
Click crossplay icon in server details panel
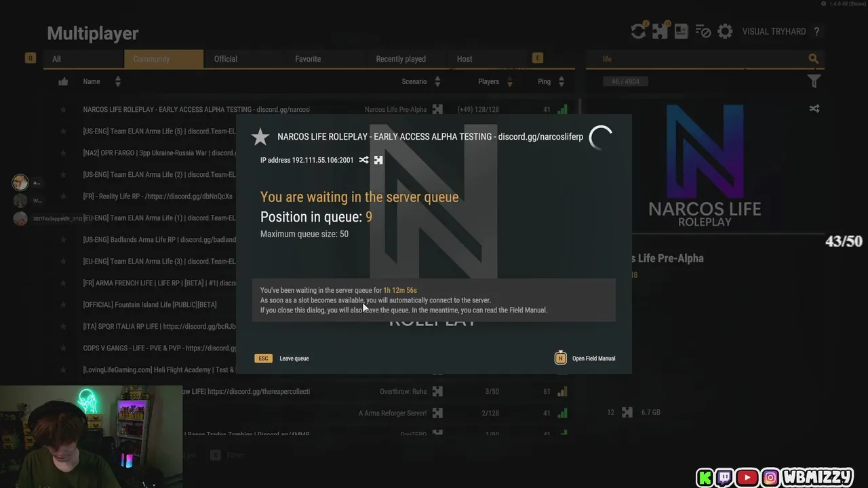tap(814, 108)
